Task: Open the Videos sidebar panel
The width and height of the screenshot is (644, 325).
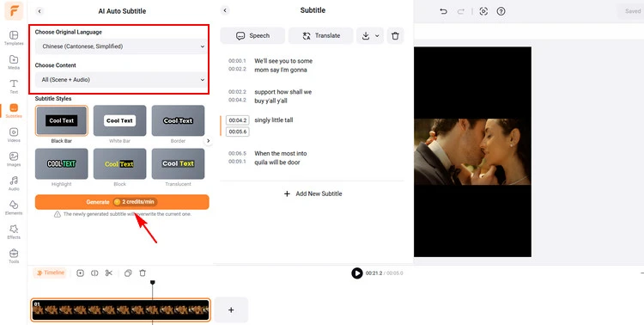Action: coord(14,134)
